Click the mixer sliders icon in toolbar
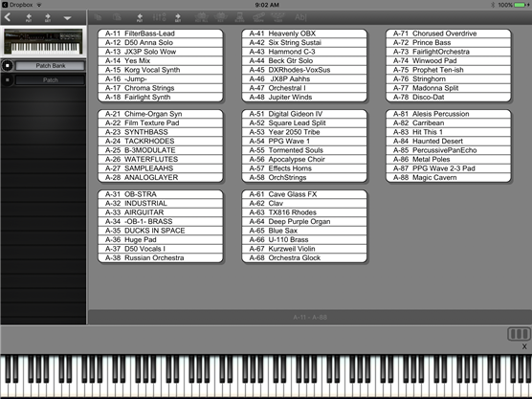Screen dimensions: 532x399 point(159,17)
